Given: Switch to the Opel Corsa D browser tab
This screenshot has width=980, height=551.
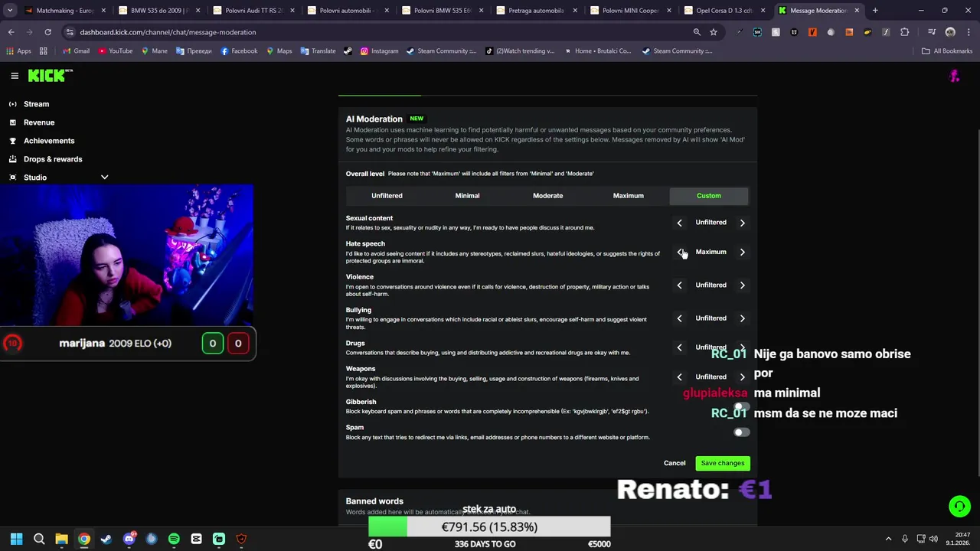Looking at the screenshot, I should [x=724, y=11].
